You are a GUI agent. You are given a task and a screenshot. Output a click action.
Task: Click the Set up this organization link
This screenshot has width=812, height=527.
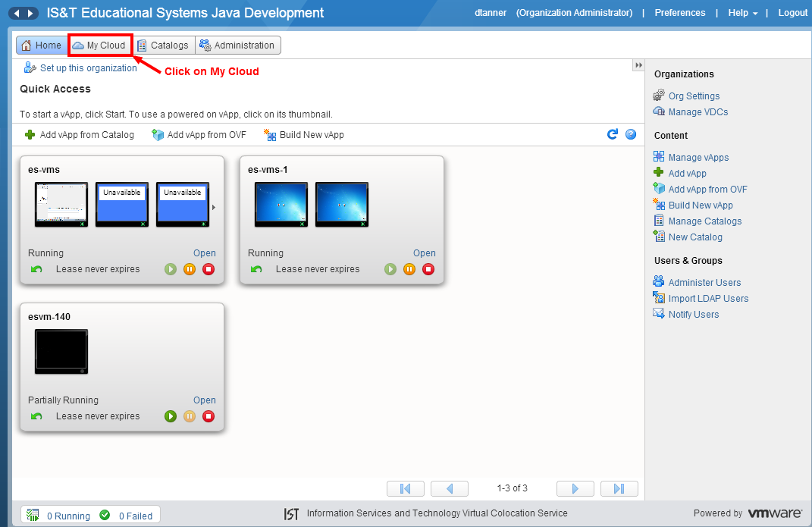tap(88, 68)
